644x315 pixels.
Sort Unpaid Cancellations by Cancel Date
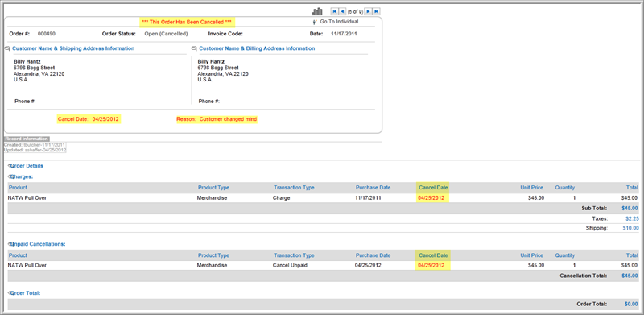point(433,255)
